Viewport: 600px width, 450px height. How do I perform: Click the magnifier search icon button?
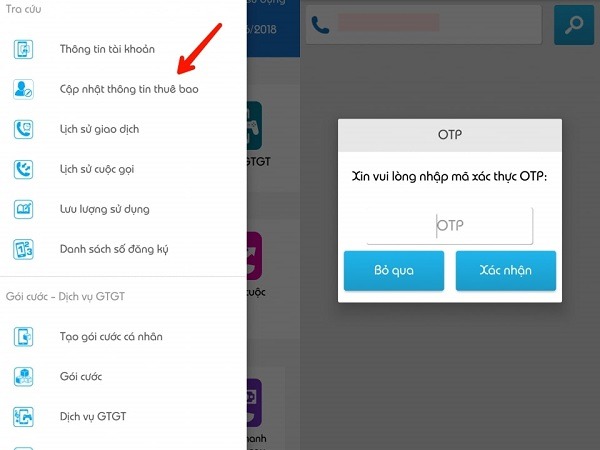[x=574, y=25]
